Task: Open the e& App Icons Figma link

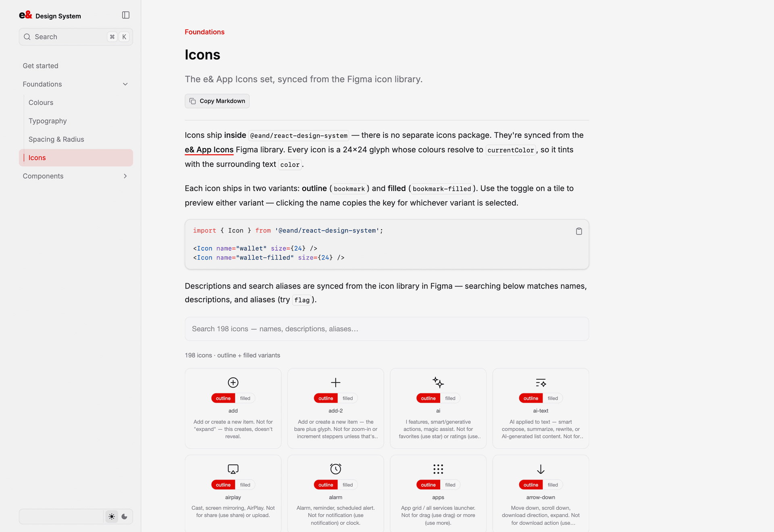Action: coord(209,150)
